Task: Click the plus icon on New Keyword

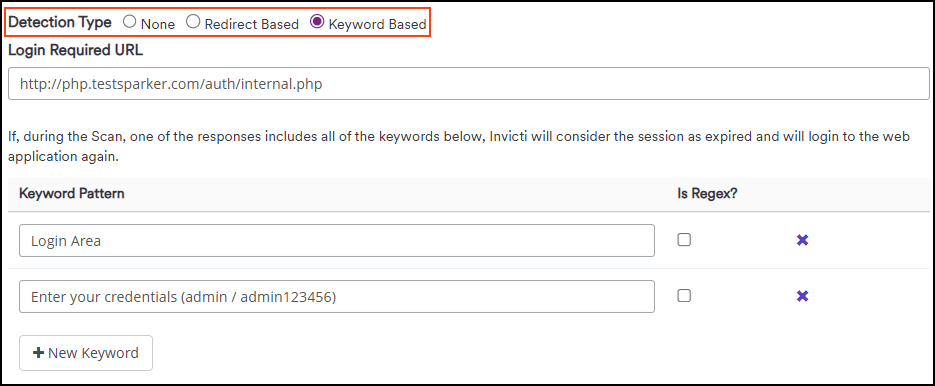Action: (x=38, y=353)
